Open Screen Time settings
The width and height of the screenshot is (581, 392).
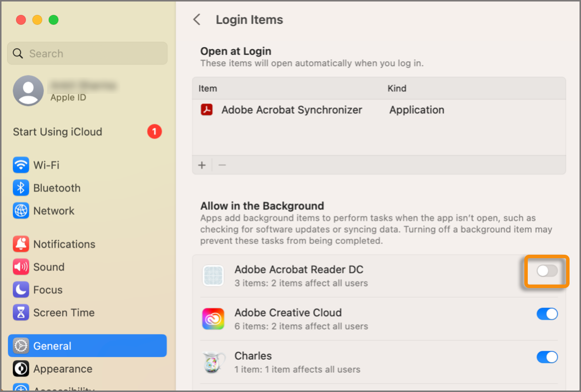pos(64,313)
